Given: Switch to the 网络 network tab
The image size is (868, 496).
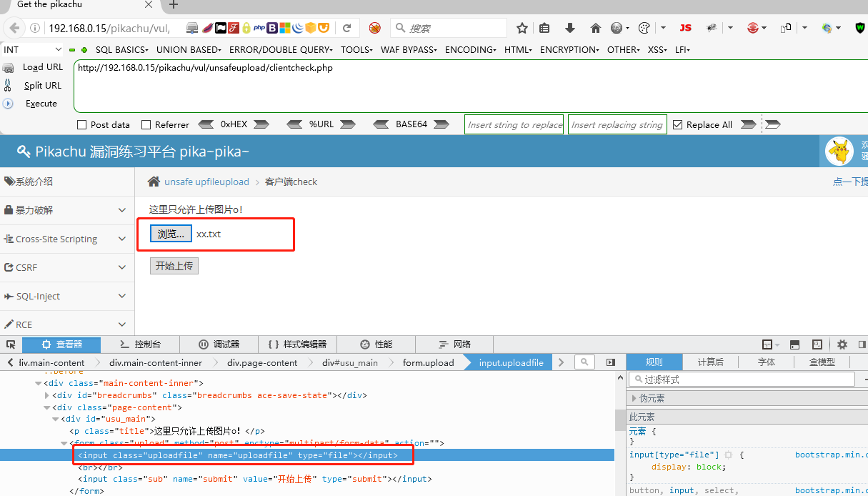Looking at the screenshot, I should pyautogui.click(x=455, y=344).
